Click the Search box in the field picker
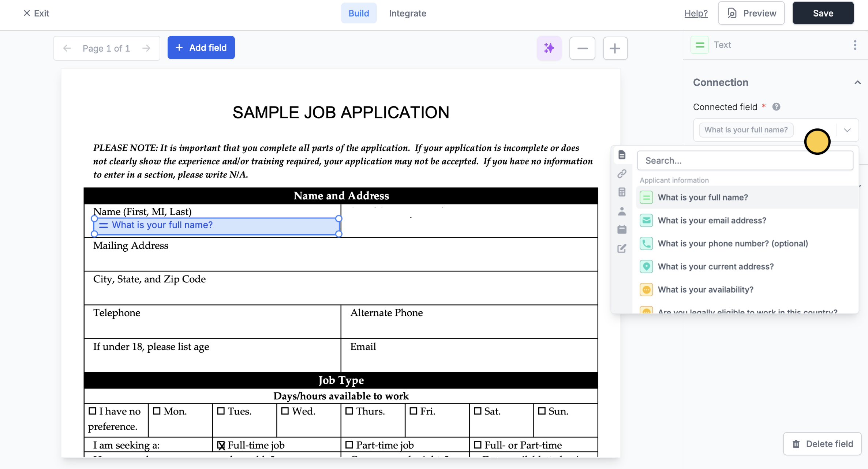The width and height of the screenshot is (868, 469). [x=745, y=160]
